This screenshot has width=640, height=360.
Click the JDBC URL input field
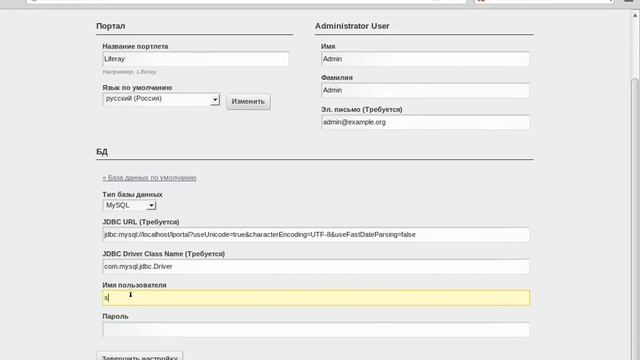coord(316,235)
